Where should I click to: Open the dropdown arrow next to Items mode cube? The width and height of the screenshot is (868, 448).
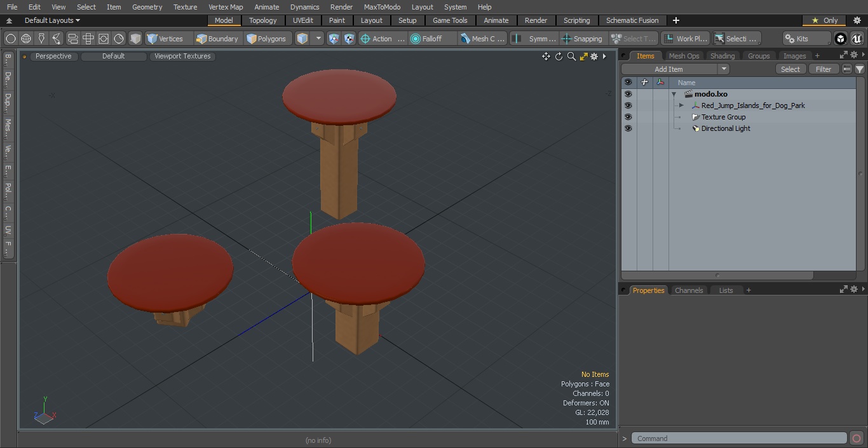[318, 39]
